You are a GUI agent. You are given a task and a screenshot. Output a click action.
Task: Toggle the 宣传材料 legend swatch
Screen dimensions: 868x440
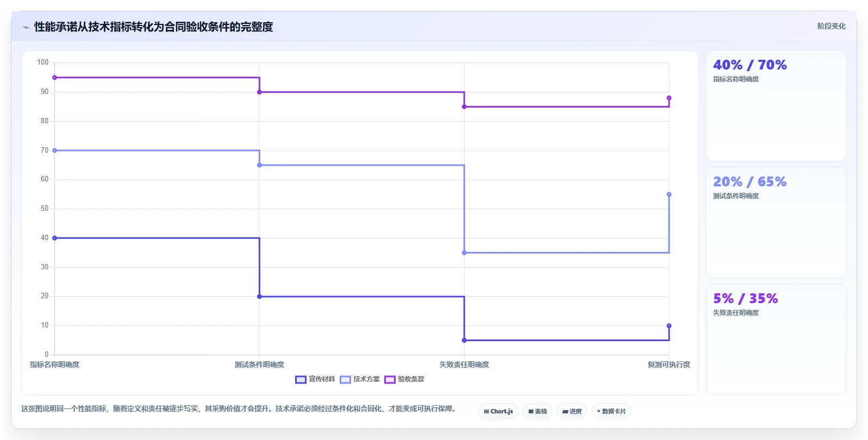(301, 380)
